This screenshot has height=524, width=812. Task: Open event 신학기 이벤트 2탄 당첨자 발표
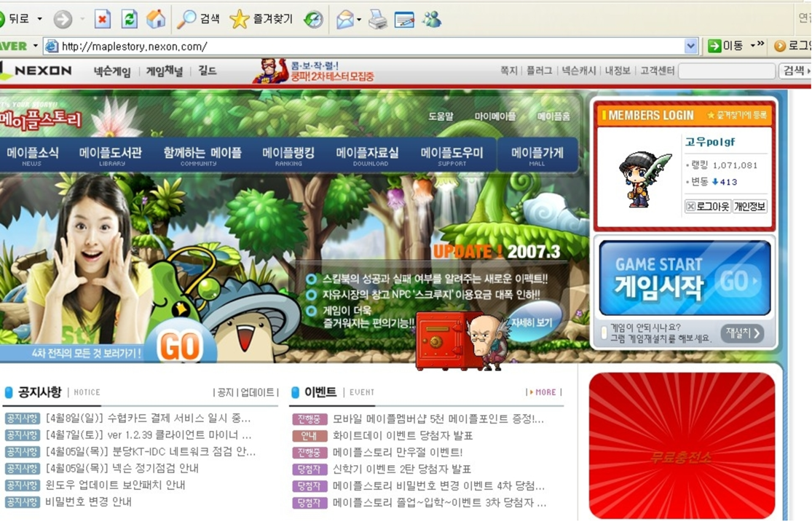[402, 469]
